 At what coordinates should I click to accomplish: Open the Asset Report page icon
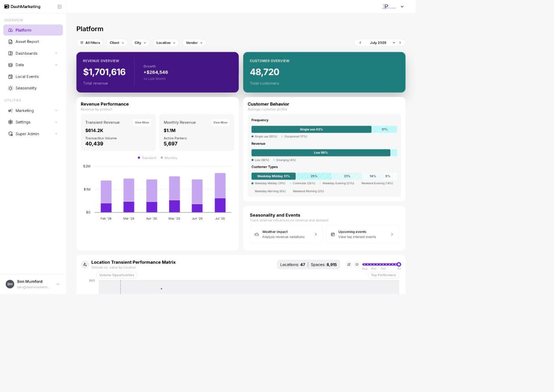pos(11,42)
